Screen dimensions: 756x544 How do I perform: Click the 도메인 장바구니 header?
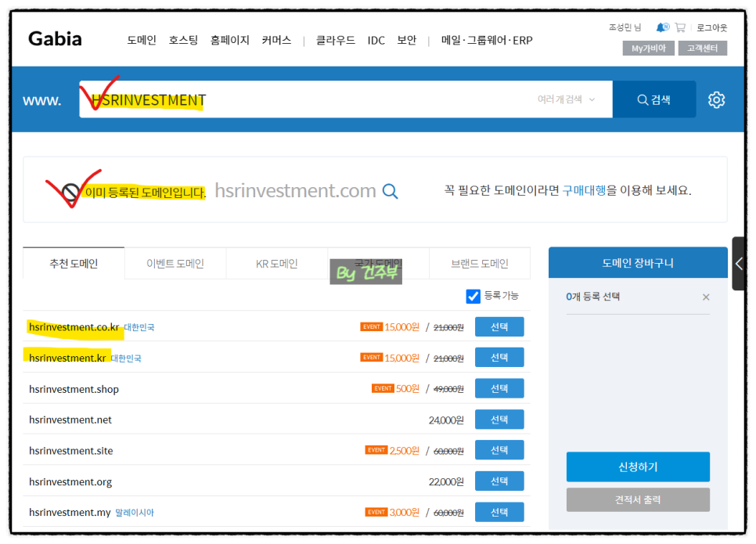[x=638, y=263]
